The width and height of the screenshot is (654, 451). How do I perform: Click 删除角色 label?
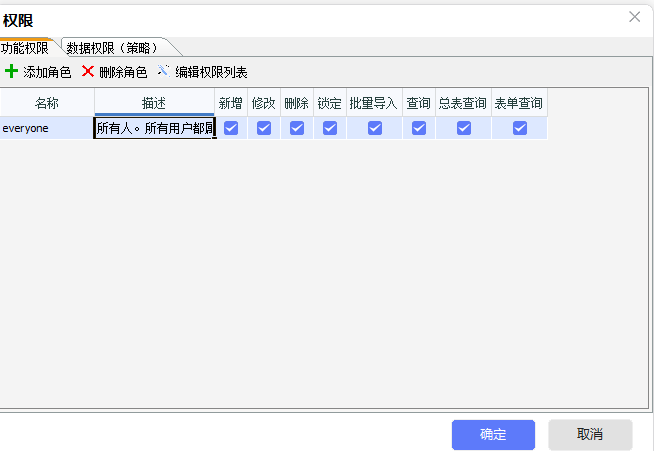point(123,72)
